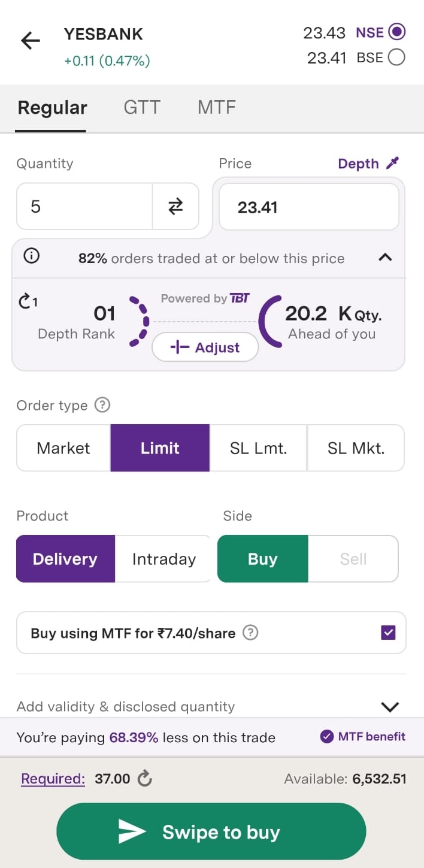The height and width of the screenshot is (868, 424).
Task: Expand Add validity & disclosed quantity
Action: tap(390, 707)
